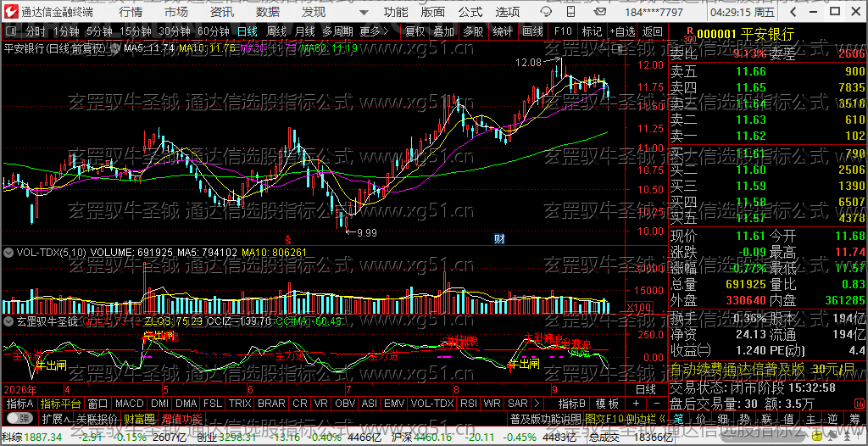
Task: Open the 功能 menu
Action: (396, 12)
